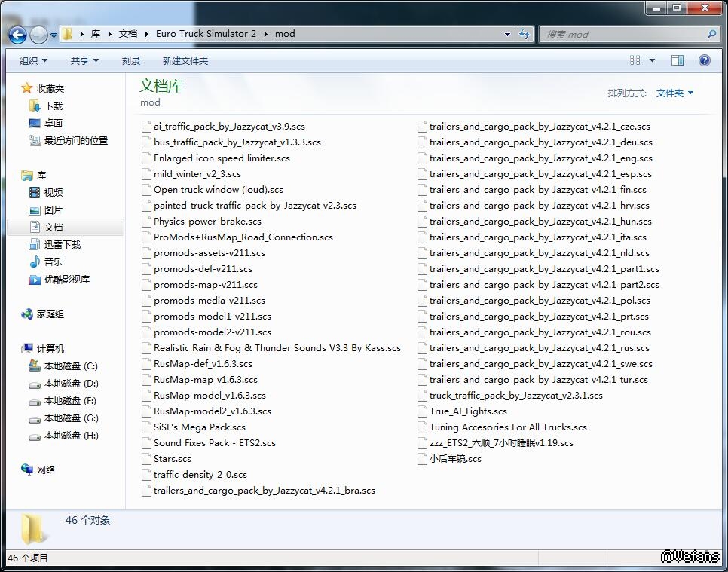Screen dimensions: 728x572
Task: Open the 组织 dropdown menu
Action: (33, 60)
